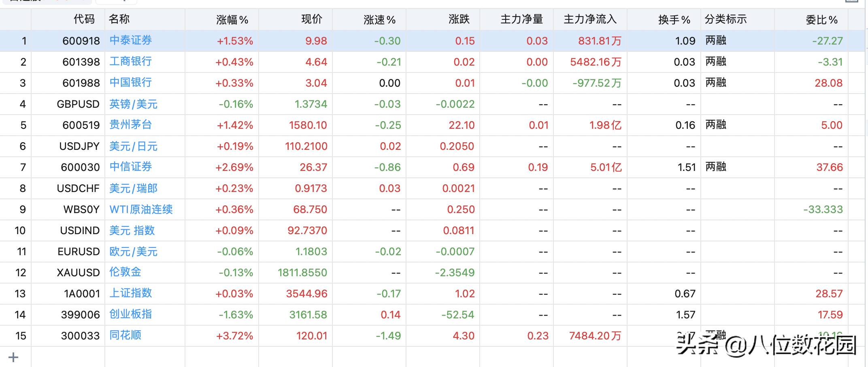Screen dimensions: 868x367
Task: Sort by the 主力净流入 column header
Action: (590, 19)
